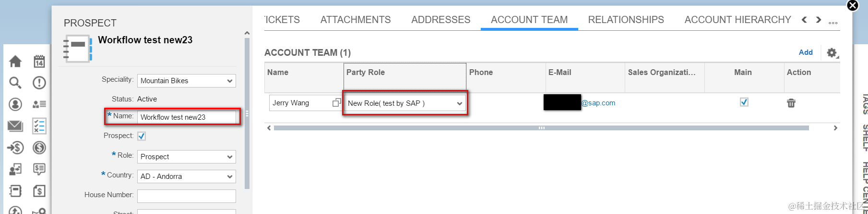Click the alert exclamation sidebar icon
This screenshot has height=214, width=868.
(39, 83)
